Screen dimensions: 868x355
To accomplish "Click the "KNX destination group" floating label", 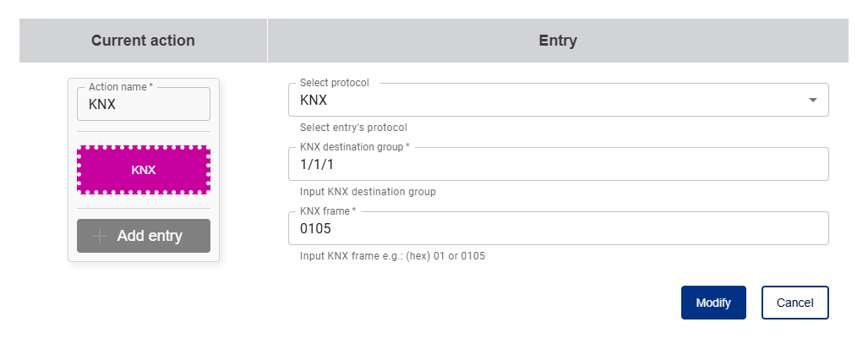I will [x=354, y=147].
